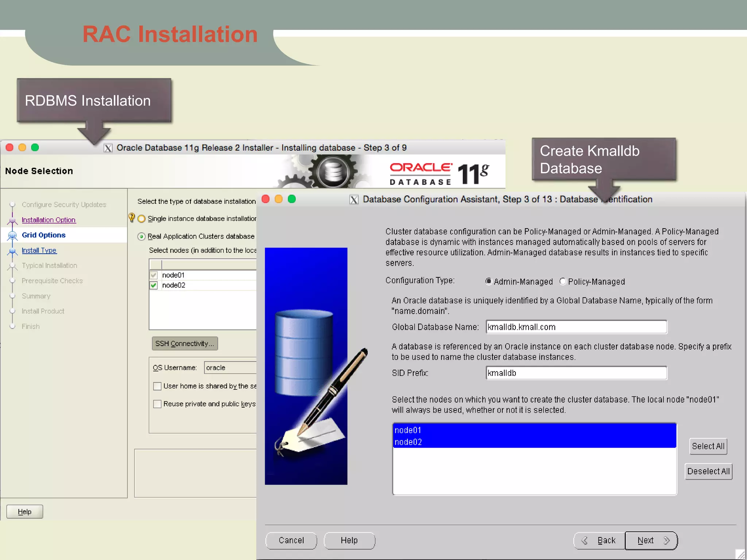Select Single instance database installation option
The height and width of the screenshot is (560, 747).
pos(142,219)
